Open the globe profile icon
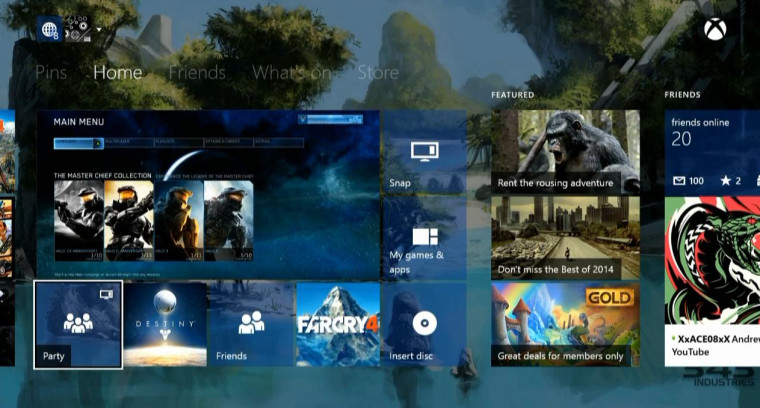The image size is (760, 408). click(49, 29)
